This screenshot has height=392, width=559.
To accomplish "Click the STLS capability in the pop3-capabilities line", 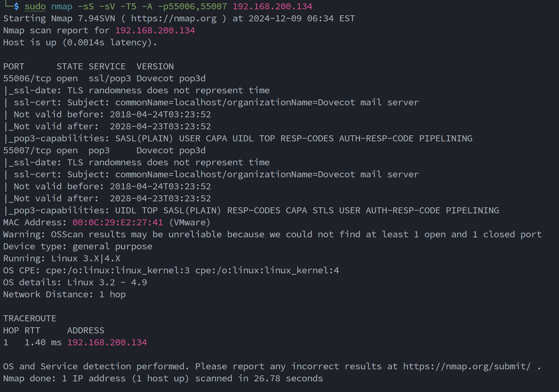I will (x=323, y=211).
